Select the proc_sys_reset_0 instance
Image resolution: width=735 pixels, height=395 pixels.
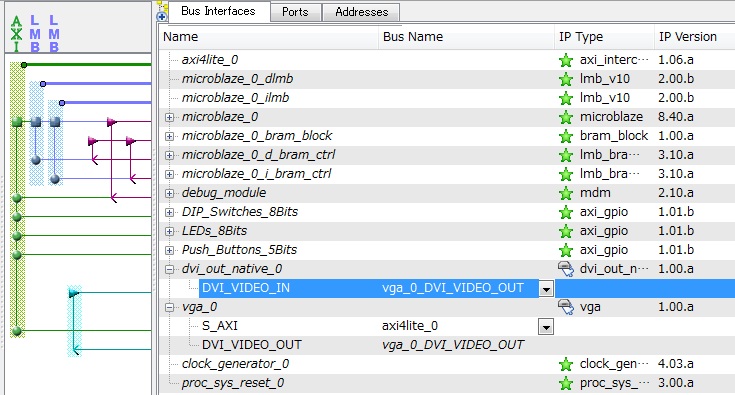click(x=233, y=383)
